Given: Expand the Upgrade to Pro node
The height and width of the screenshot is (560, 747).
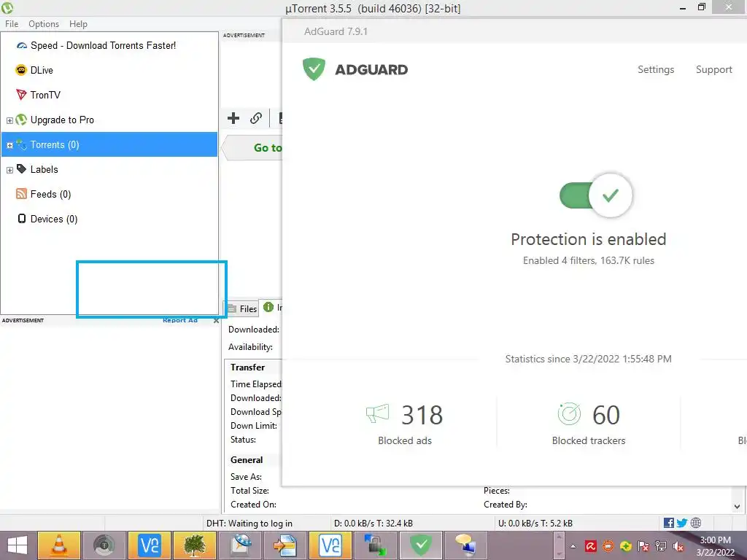Looking at the screenshot, I should click(9, 120).
